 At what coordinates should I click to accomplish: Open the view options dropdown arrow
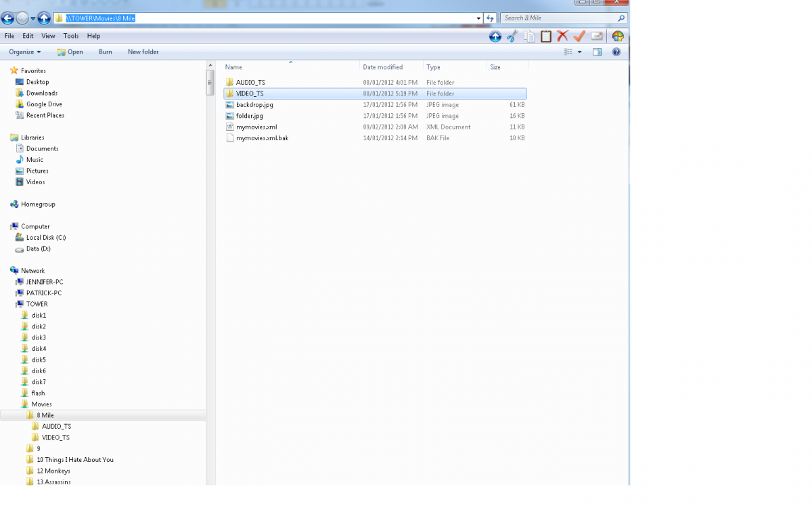pos(580,52)
